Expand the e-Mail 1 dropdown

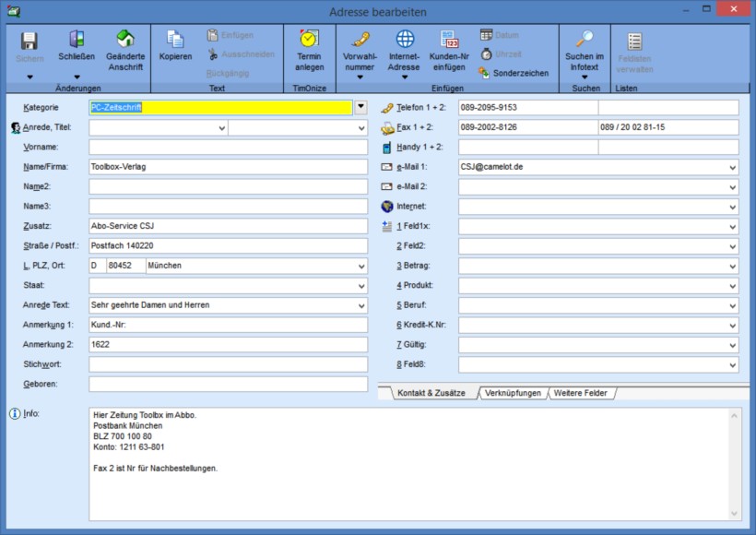[x=733, y=167]
